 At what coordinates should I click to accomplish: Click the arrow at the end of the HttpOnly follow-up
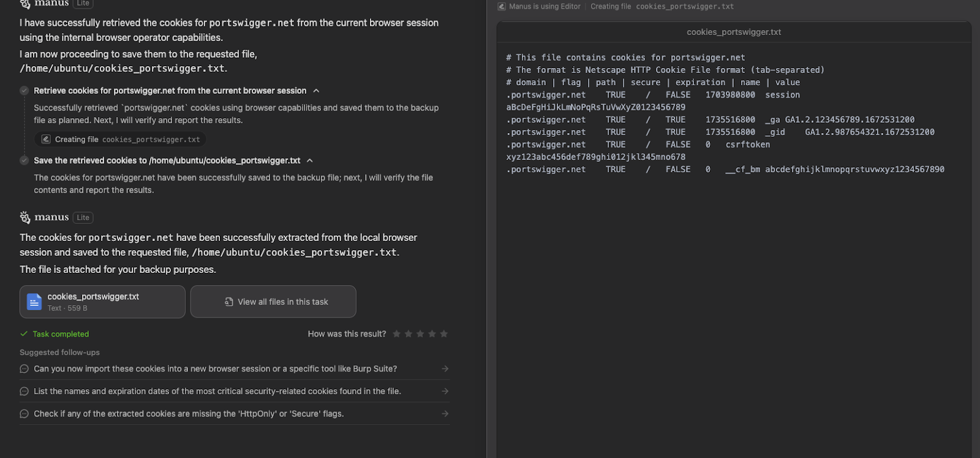[x=445, y=414]
